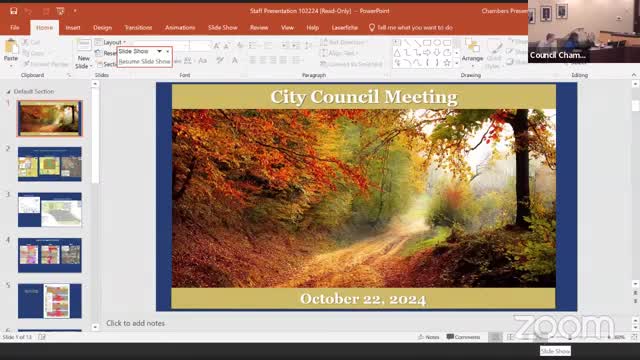Select the rectangle shape in shapes gallery

click(x=427, y=42)
